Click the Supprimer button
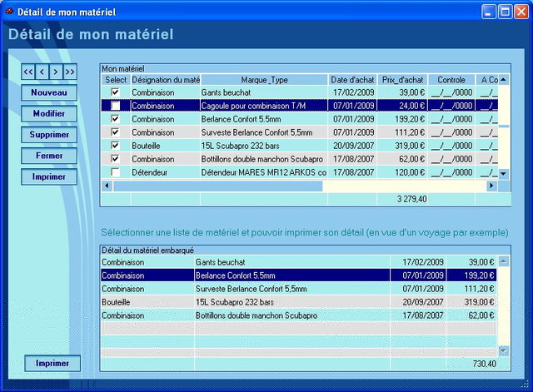 [x=49, y=135]
